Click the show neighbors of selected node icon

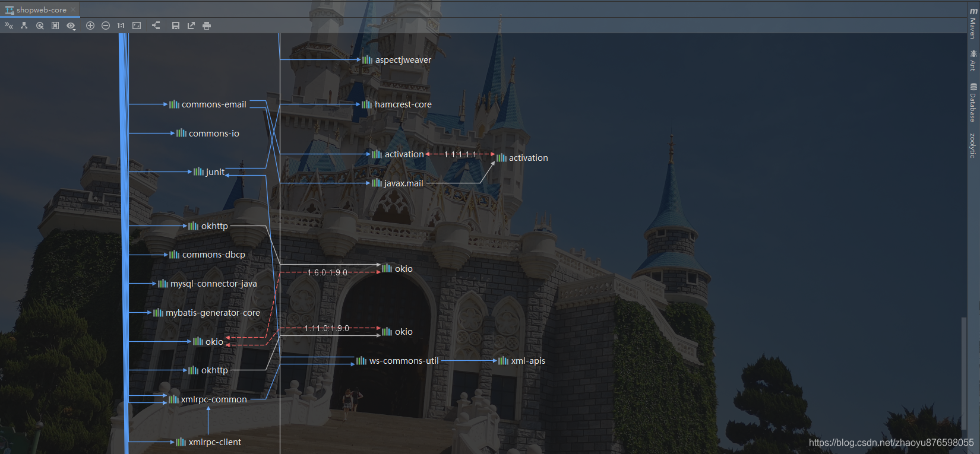[40, 26]
